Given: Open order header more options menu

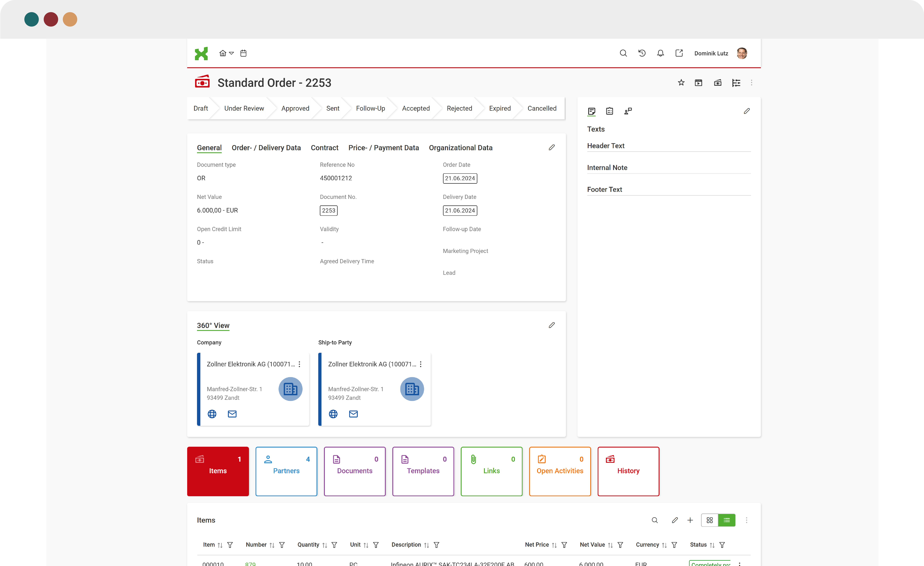Looking at the screenshot, I should tap(751, 83).
